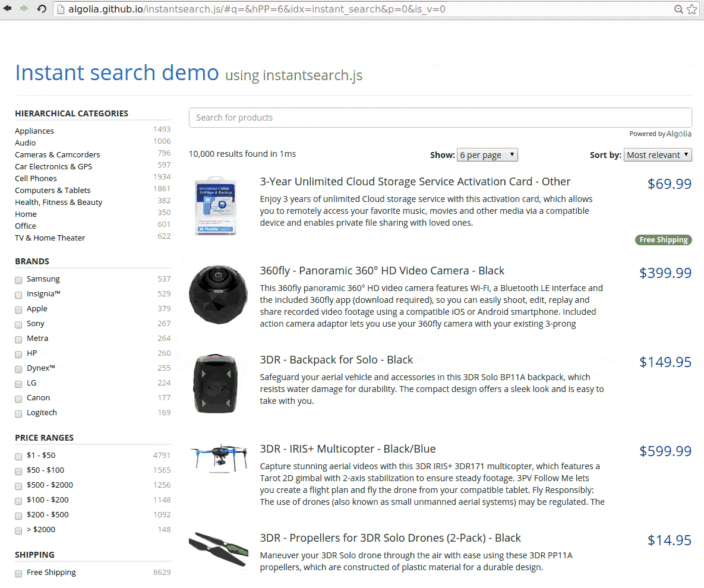Check the Logitech brand checkbox
This screenshot has height=588, width=704.
[18, 413]
